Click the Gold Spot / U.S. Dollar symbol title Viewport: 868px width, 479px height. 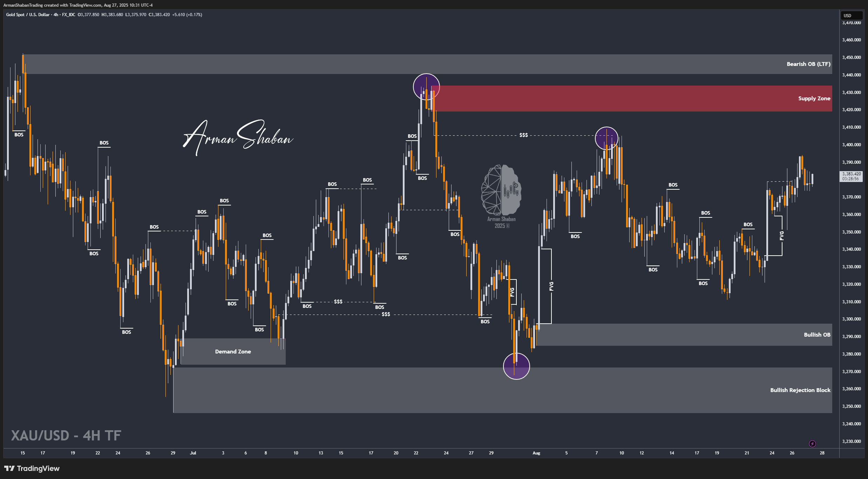point(28,15)
